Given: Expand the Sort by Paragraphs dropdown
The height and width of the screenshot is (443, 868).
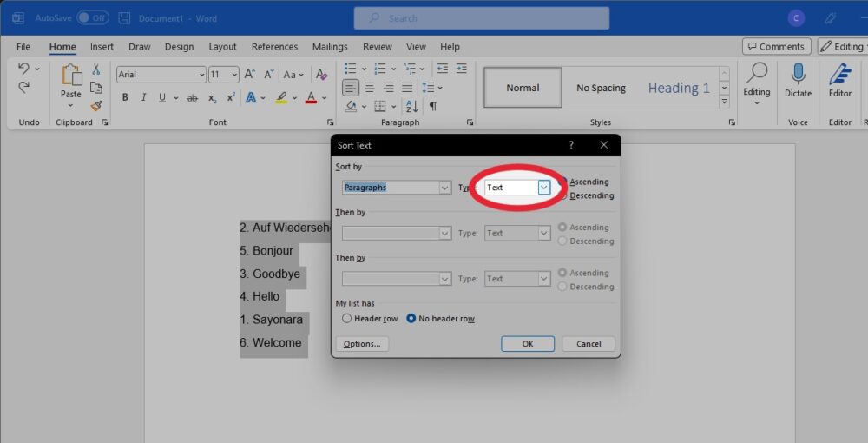Looking at the screenshot, I should point(444,188).
